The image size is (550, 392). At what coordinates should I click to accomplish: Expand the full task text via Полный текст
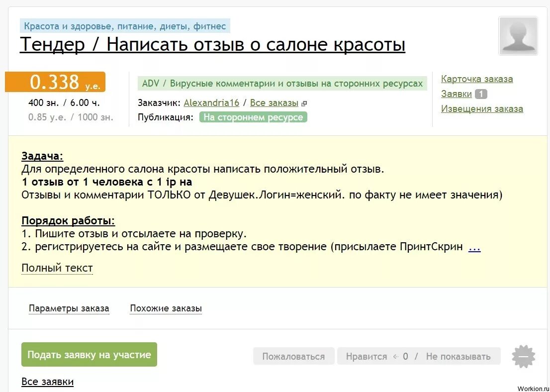[x=57, y=268]
